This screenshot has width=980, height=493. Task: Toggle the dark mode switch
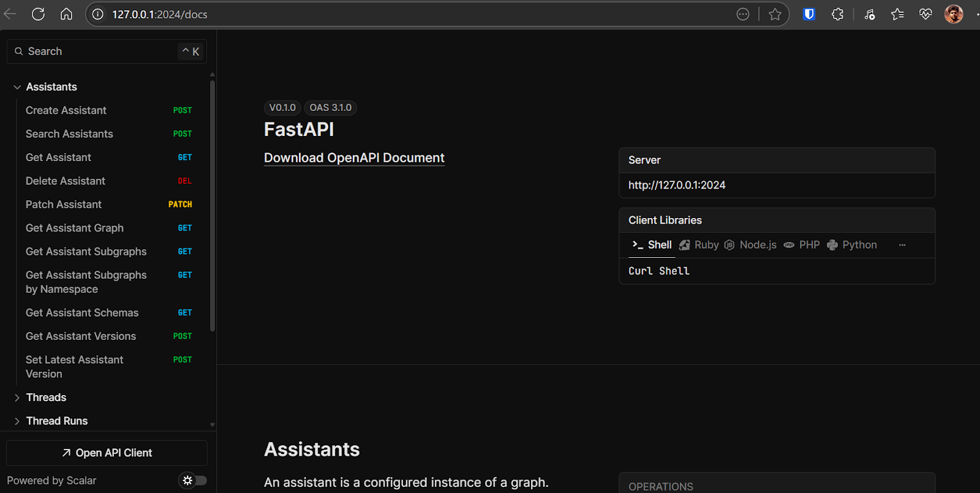pyautogui.click(x=193, y=480)
